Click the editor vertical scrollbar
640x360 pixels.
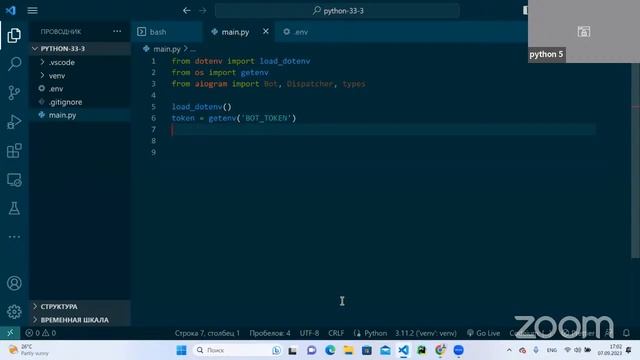tap(635, 159)
